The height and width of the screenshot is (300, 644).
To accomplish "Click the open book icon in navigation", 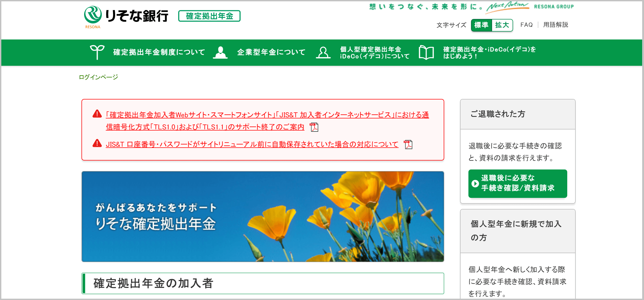I will (426, 53).
